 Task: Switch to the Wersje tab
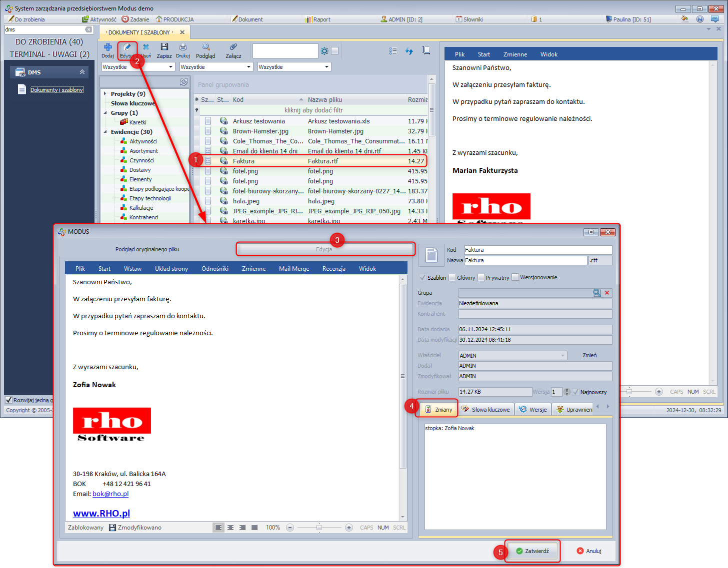click(533, 410)
